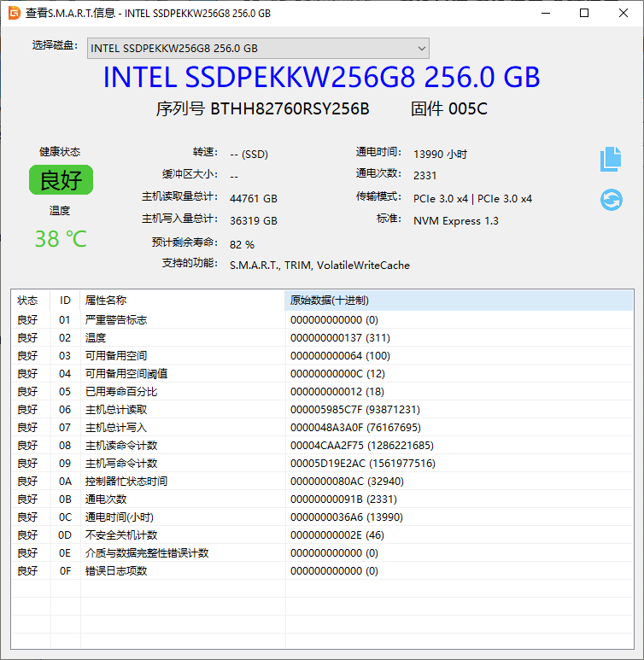Select the 控制器忙状态时间 row
The width and height of the screenshot is (644, 660).
click(322, 481)
